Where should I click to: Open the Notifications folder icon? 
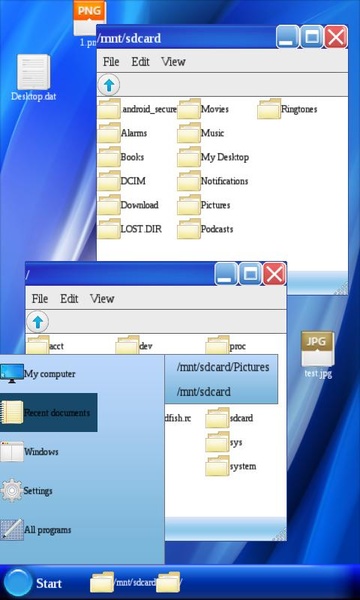[x=189, y=181]
